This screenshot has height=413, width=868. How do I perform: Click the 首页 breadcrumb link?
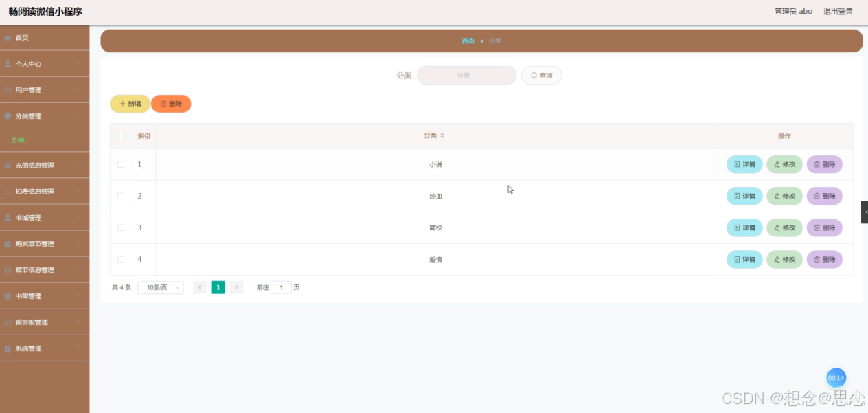[468, 41]
